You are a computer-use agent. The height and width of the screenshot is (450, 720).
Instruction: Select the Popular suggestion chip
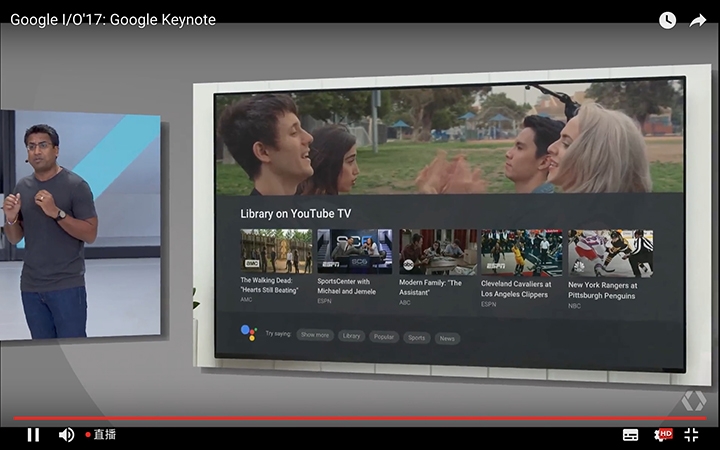point(383,337)
